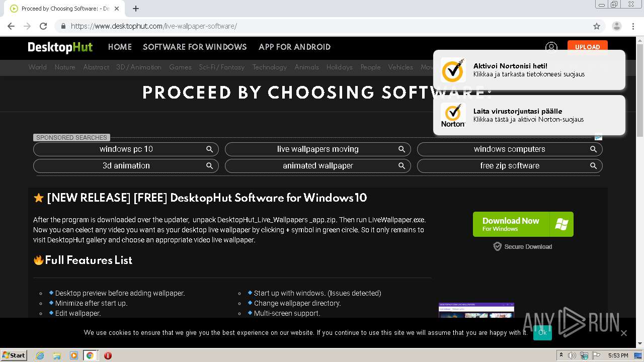The image size is (644, 362).
Task: Dismiss the cookie banner with the X
Action: (624, 333)
